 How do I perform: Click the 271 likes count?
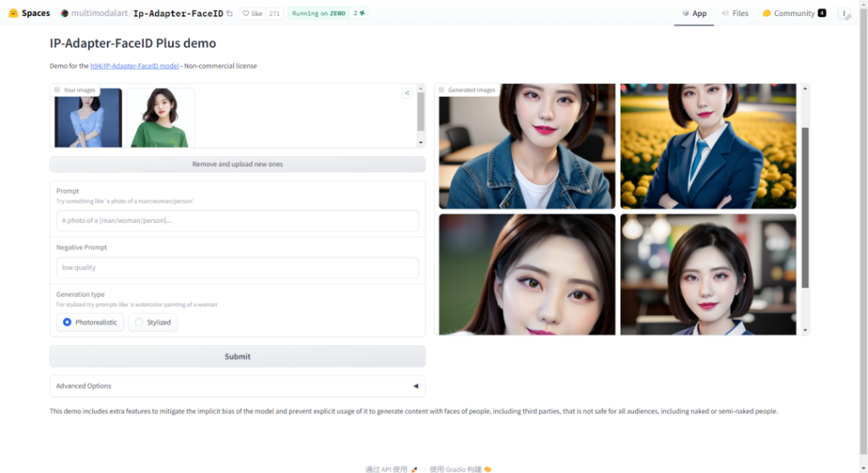coord(275,14)
